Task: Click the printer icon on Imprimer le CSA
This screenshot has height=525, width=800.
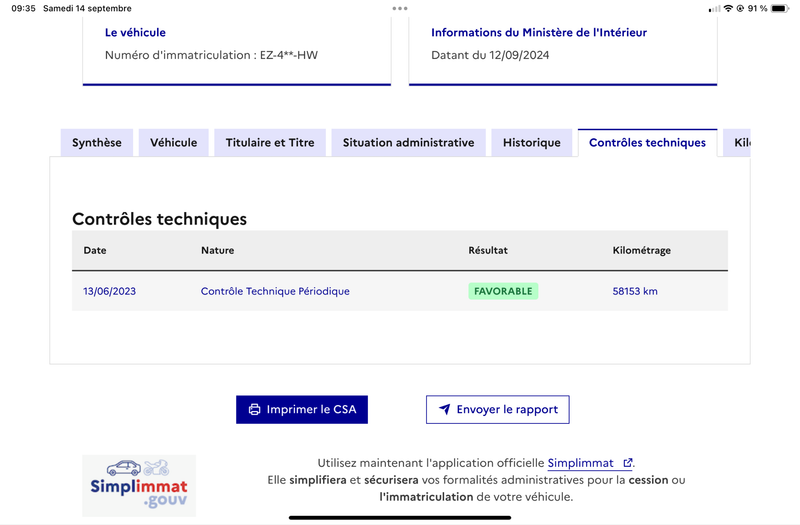Action: tap(254, 409)
